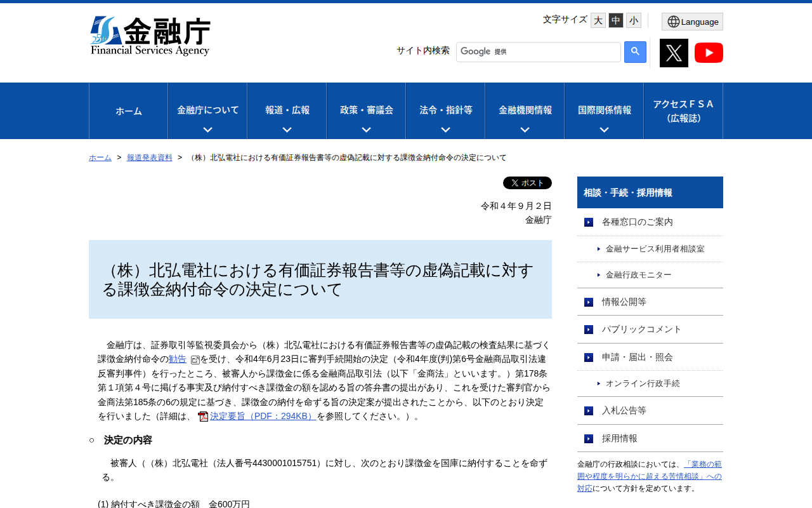Click the globe icon on the Language button
Viewport: 812px width, 508px height.
click(674, 22)
